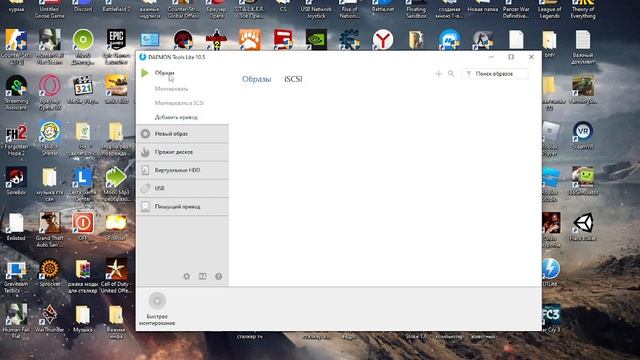Open DAEMON Tools settings gear icon
Image resolution: width=640 pixels, height=360 pixels.
coord(187,276)
